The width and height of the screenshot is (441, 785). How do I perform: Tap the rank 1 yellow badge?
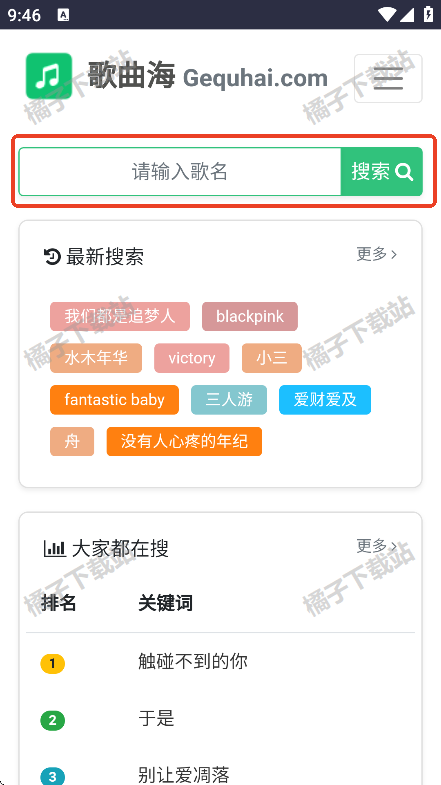coord(53,664)
